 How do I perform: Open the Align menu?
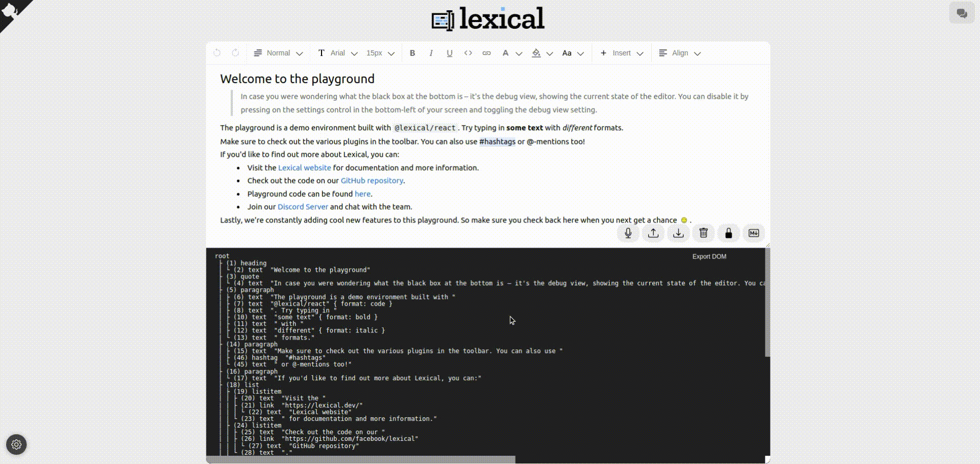pyautogui.click(x=680, y=53)
